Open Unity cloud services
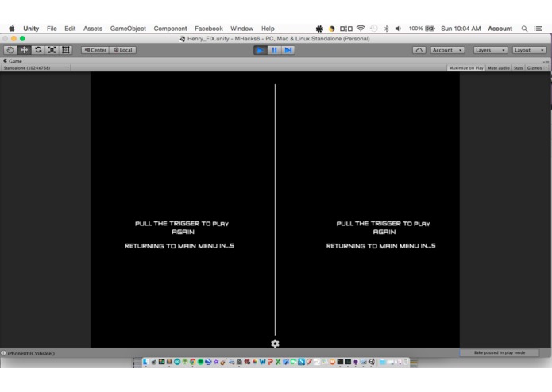The image size is (552, 392). (419, 50)
